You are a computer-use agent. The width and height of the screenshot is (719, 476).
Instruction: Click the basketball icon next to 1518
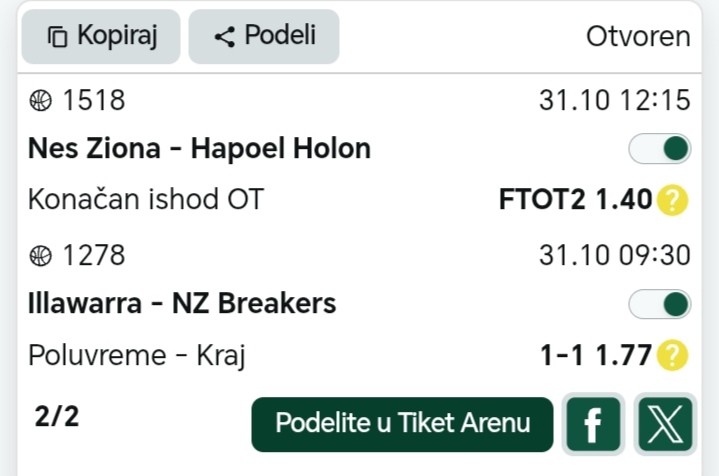click(x=41, y=101)
